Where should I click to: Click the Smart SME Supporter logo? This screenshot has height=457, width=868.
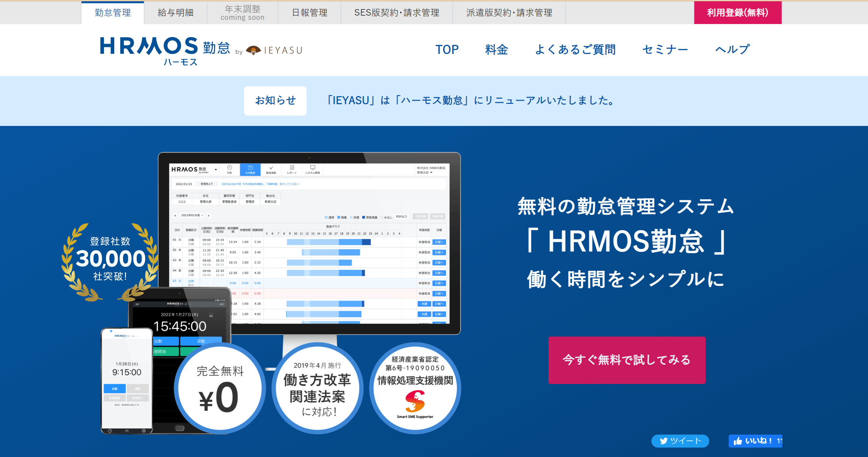415,404
